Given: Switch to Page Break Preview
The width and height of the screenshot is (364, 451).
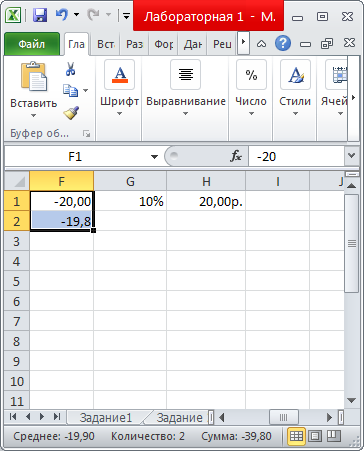Looking at the screenshot, I should click(x=334, y=436).
